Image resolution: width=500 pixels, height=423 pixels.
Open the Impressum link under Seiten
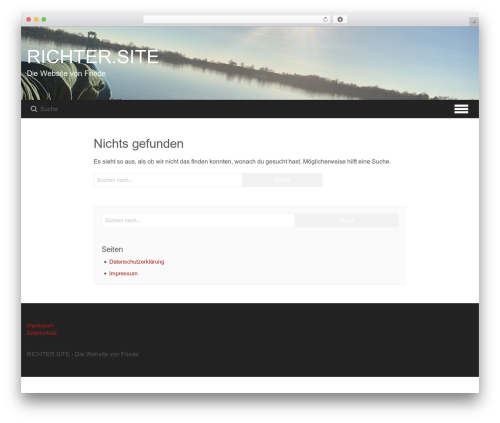pyautogui.click(x=123, y=273)
